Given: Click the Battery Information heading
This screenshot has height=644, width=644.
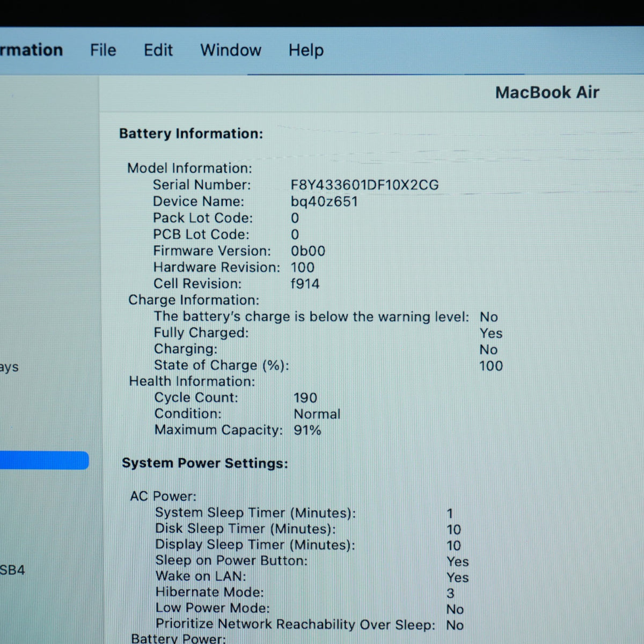Looking at the screenshot, I should click(191, 134).
